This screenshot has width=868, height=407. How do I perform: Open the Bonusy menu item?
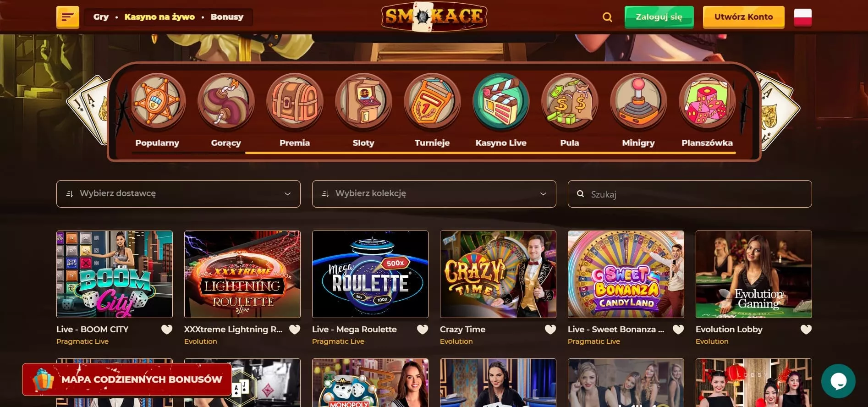click(227, 17)
